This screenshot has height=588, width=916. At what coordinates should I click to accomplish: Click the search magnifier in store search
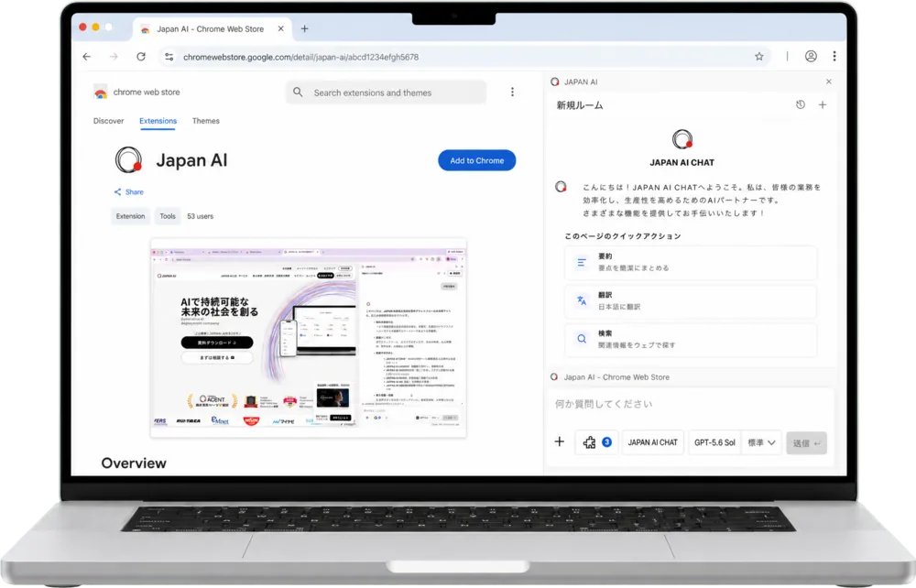click(298, 93)
